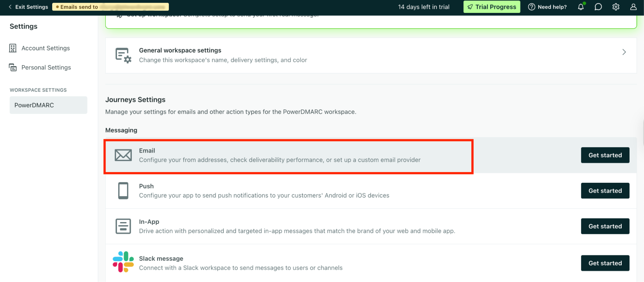Click Get started button for In-App
The image size is (644, 282).
click(x=605, y=226)
